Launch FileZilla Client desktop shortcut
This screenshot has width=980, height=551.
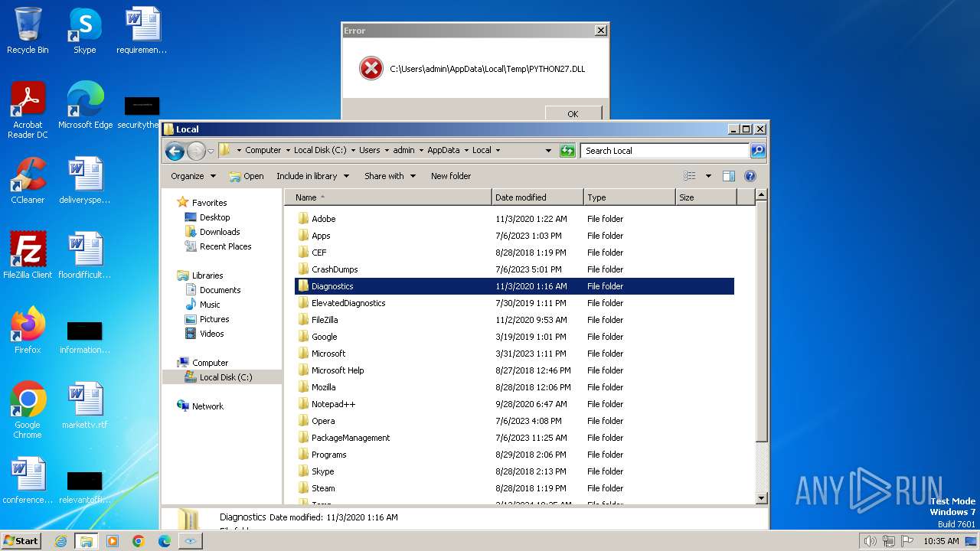click(x=28, y=256)
